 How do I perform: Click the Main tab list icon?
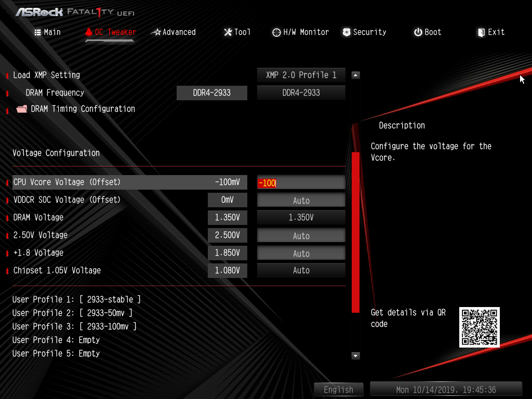(x=37, y=32)
